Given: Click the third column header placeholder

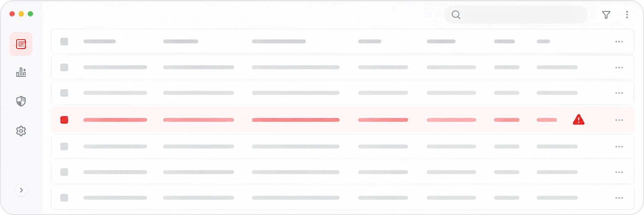Looking at the screenshot, I should coord(279,42).
